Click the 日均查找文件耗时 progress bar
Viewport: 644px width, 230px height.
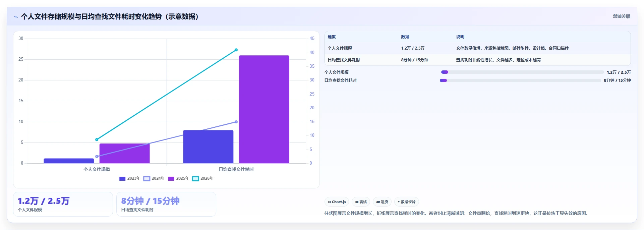(520, 80)
